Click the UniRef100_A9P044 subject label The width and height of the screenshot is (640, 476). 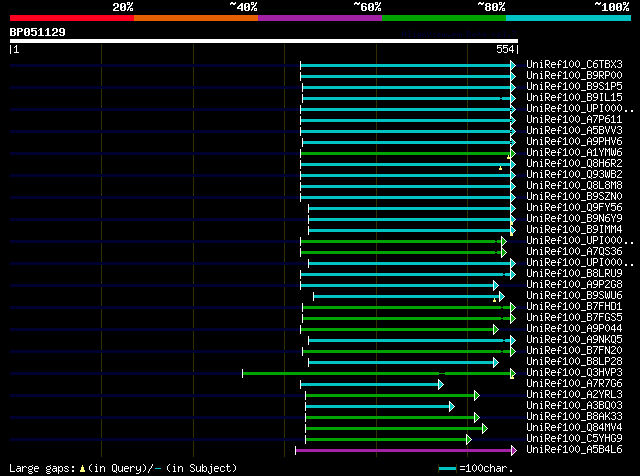tap(574, 329)
